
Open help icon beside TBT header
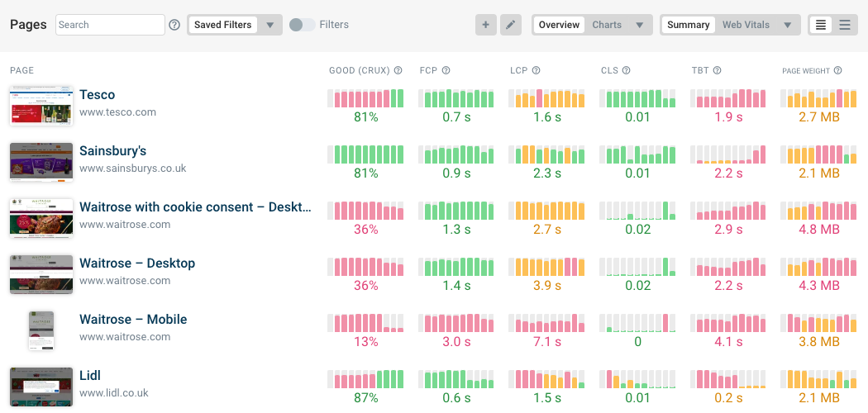[x=717, y=70]
